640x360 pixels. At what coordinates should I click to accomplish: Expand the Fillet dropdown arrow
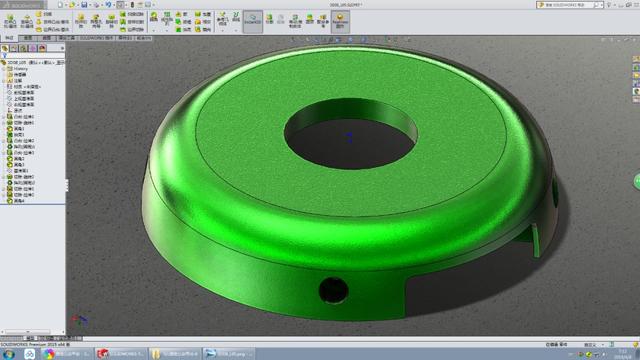click(154, 30)
